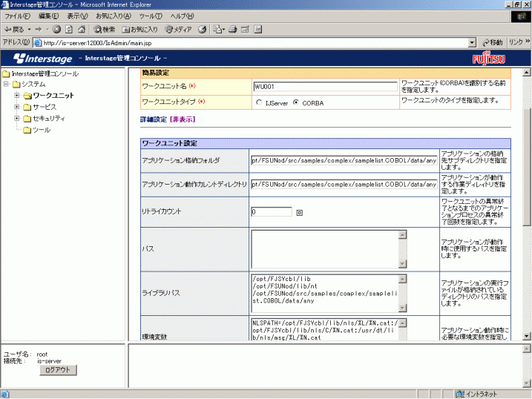Expand the サービス tree node
The image size is (532, 399).
[x=17, y=107]
